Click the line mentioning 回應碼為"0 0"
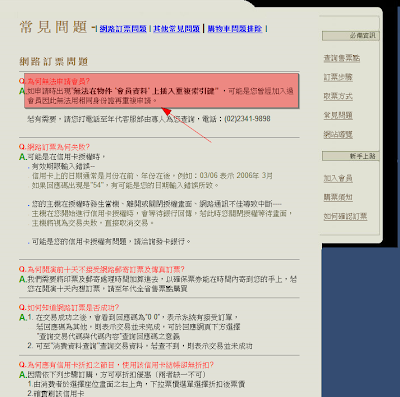400x397 pixels. pyautogui.click(x=137, y=317)
